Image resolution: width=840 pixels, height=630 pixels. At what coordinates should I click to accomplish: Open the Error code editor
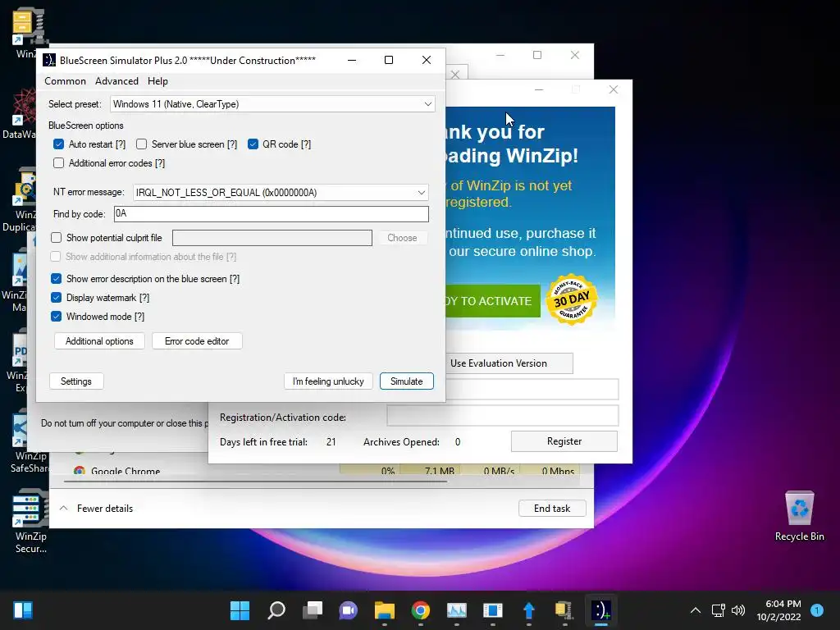tap(197, 341)
